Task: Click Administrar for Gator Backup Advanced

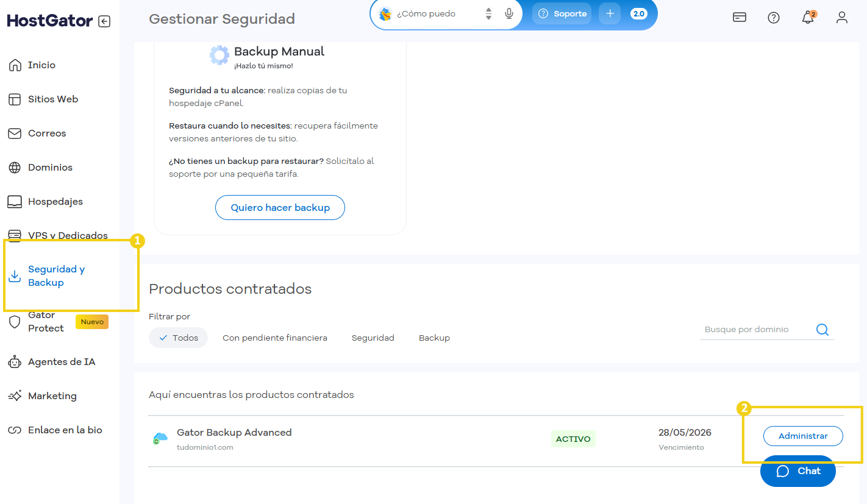Action: coord(803,436)
